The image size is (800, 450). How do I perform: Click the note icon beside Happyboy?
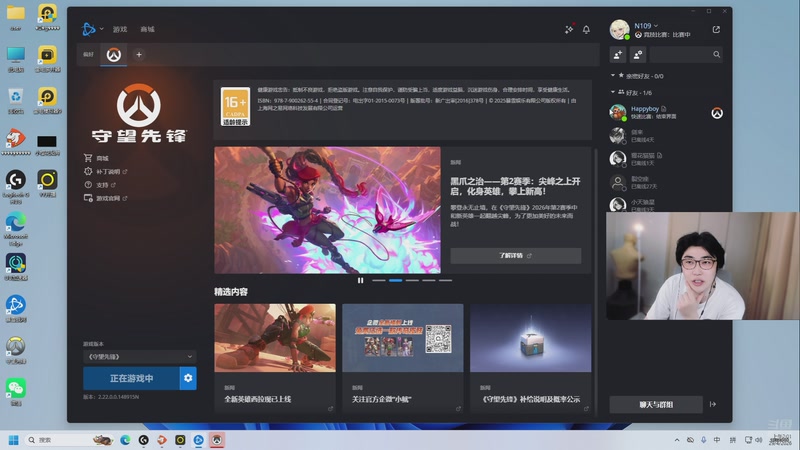pyautogui.click(x=664, y=109)
